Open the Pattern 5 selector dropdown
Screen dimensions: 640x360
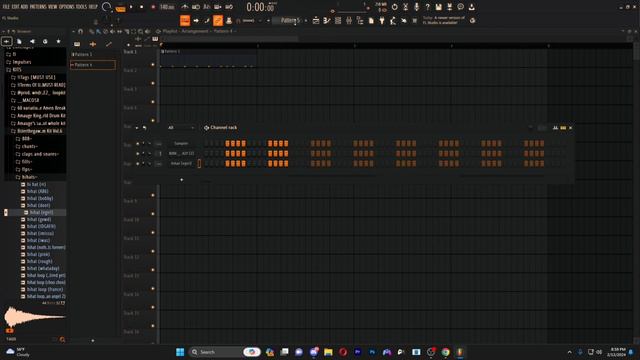(x=289, y=20)
